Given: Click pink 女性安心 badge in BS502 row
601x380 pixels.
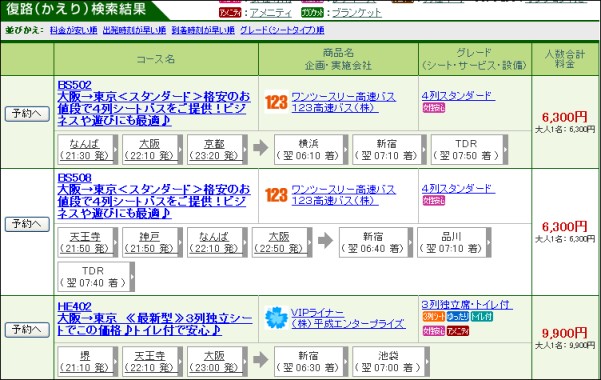Looking at the screenshot, I should pos(434,108).
